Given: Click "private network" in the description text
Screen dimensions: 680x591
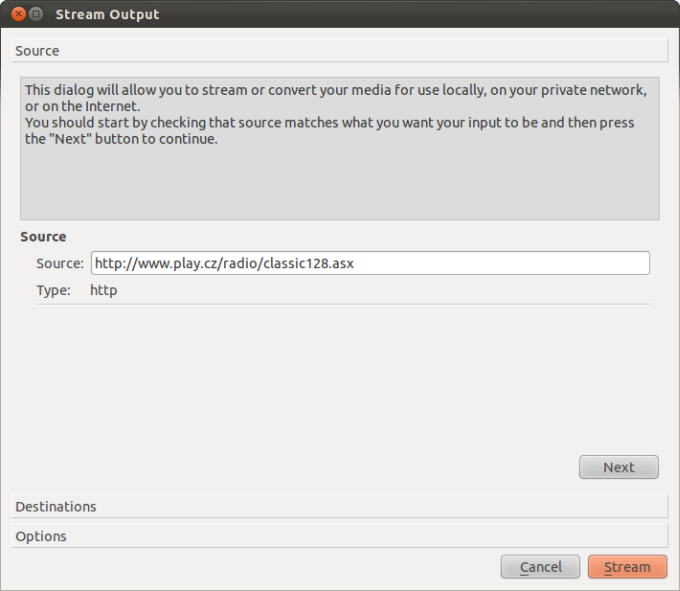Looking at the screenshot, I should click(x=592, y=90).
